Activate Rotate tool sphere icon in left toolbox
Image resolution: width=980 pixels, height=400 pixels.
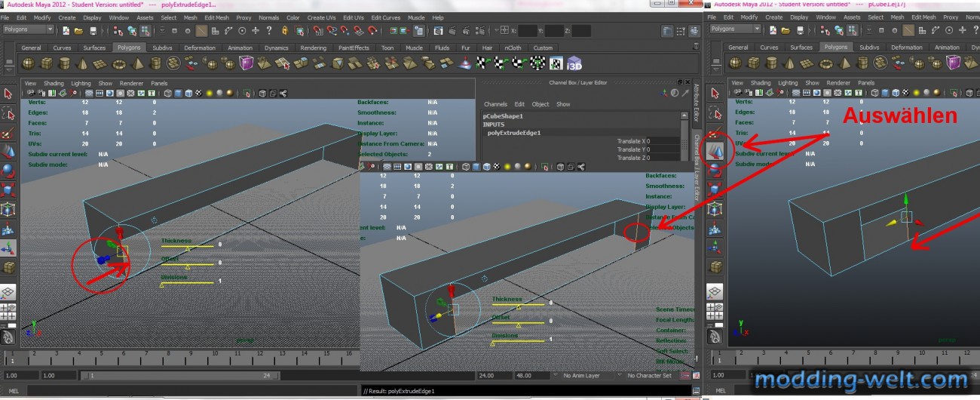pos(8,170)
